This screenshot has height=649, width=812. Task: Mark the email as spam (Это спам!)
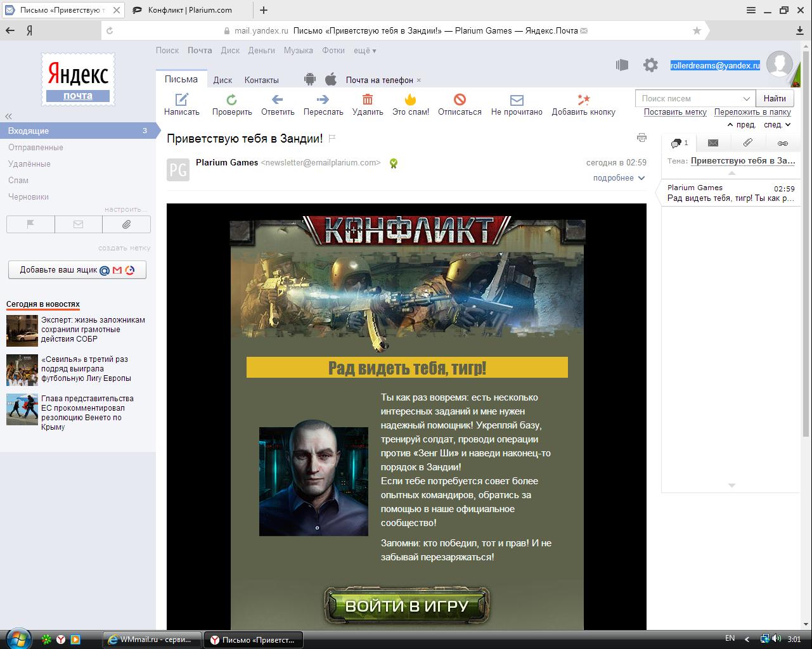(411, 105)
